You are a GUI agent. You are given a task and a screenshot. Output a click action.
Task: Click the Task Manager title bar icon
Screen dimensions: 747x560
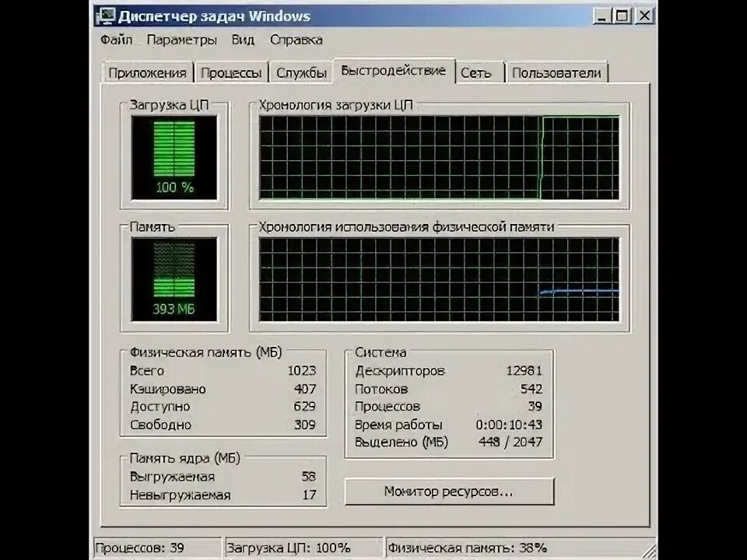pyautogui.click(x=105, y=16)
